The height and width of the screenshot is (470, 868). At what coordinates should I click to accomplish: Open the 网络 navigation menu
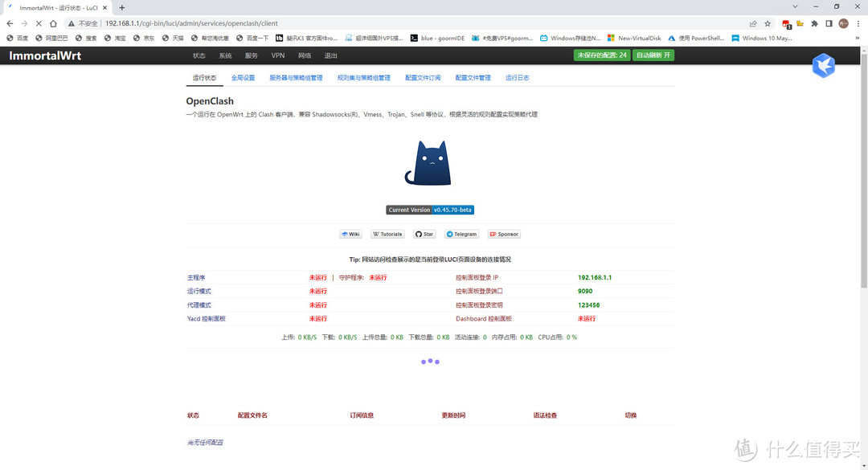click(x=305, y=55)
